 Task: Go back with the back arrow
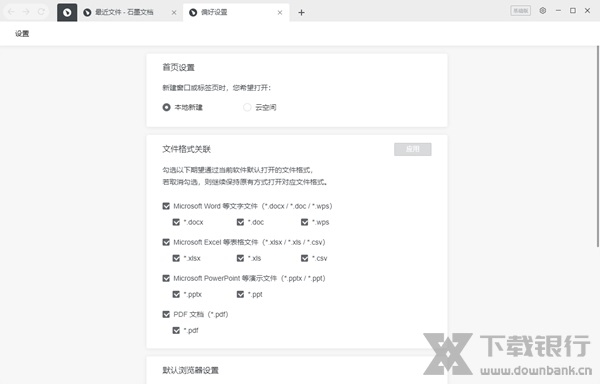tap(11, 12)
